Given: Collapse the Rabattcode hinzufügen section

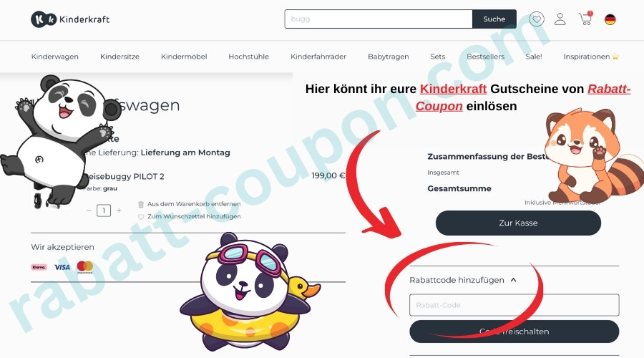Looking at the screenshot, I should pyautogui.click(x=513, y=280).
